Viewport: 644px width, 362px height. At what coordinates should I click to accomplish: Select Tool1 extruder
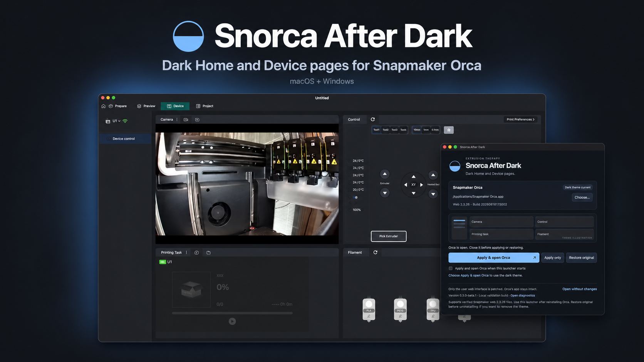376,130
